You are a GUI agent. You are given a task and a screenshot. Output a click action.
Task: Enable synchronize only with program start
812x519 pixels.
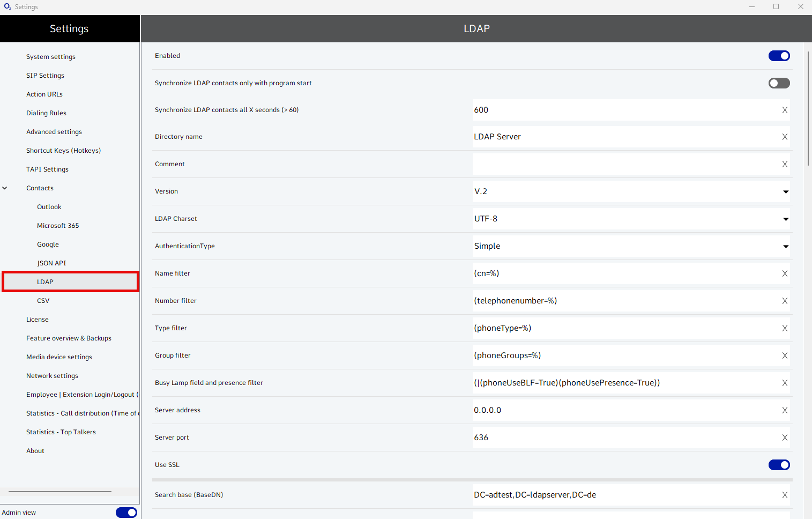coord(779,83)
